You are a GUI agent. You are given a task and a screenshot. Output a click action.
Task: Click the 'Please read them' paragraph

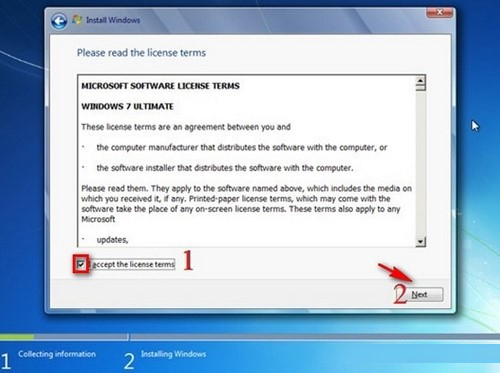coord(246,204)
